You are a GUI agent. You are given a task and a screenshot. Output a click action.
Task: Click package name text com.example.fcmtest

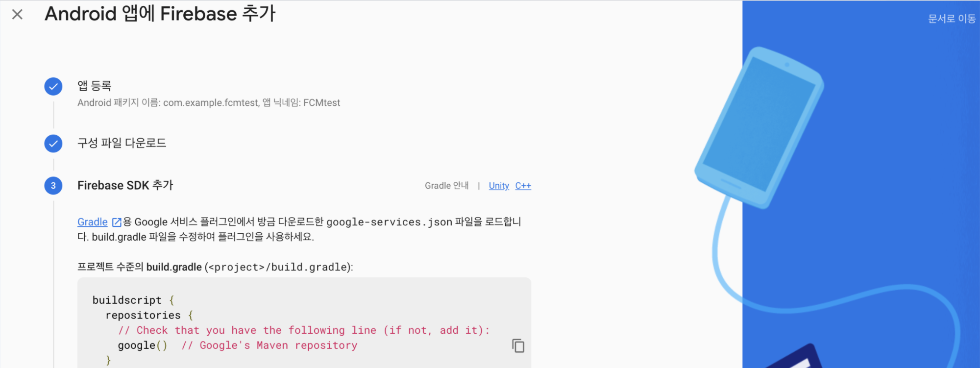point(211,103)
